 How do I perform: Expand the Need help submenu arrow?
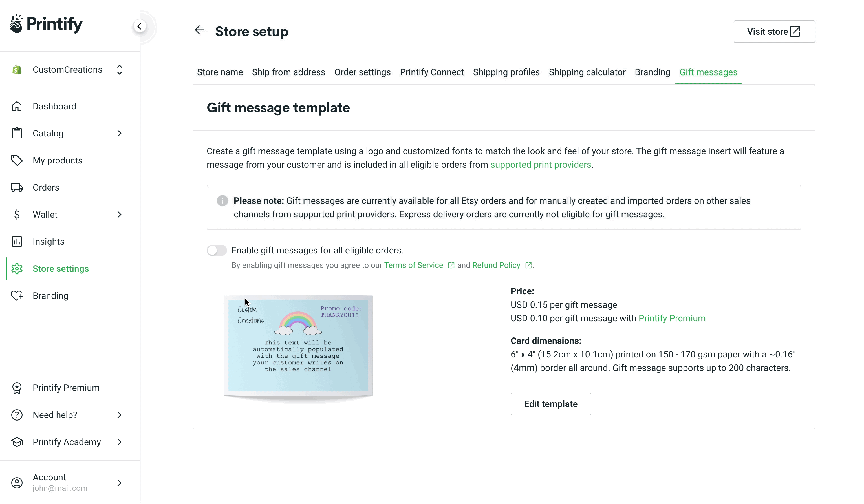[x=119, y=415]
